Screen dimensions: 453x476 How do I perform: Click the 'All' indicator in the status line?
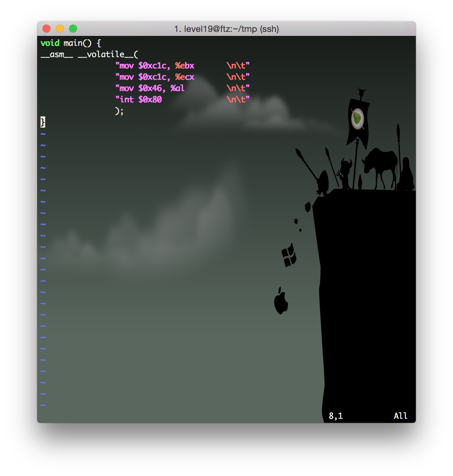point(401,416)
